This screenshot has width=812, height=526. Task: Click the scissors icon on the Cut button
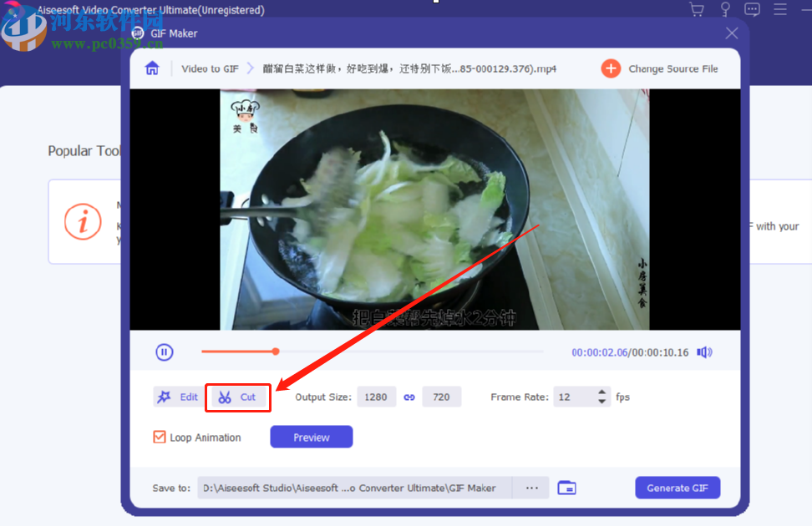pos(224,397)
